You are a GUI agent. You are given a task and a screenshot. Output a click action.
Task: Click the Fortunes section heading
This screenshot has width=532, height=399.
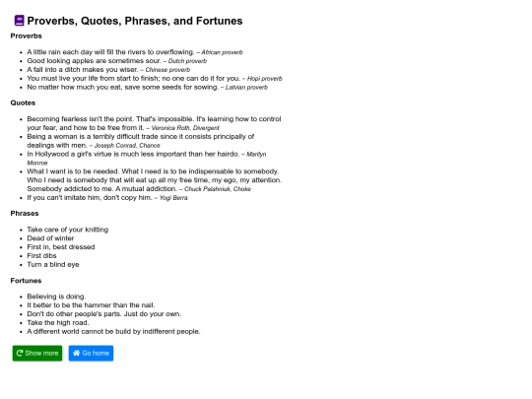(26, 281)
